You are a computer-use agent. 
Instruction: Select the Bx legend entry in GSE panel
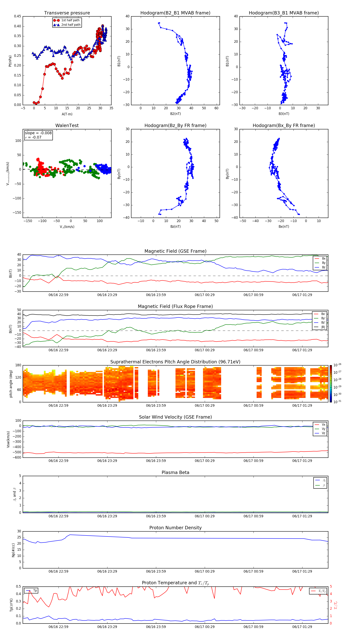(320, 259)
